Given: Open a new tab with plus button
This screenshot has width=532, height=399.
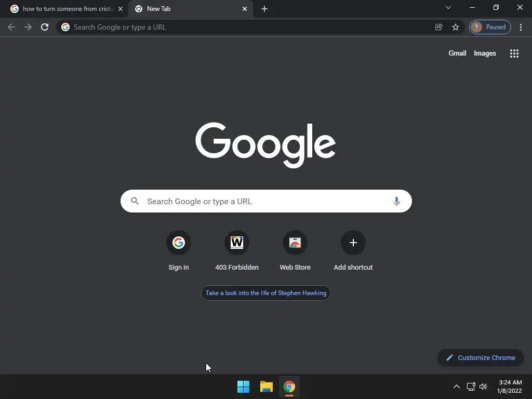Looking at the screenshot, I should pyautogui.click(x=264, y=9).
